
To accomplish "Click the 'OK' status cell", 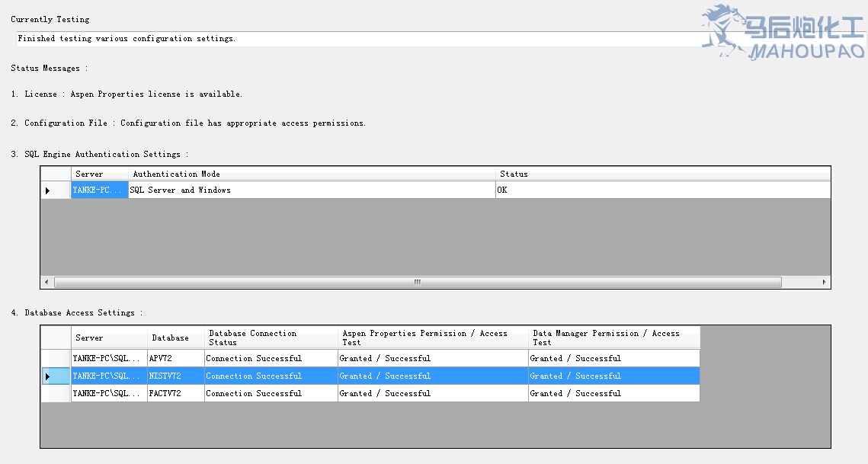I will [x=663, y=190].
